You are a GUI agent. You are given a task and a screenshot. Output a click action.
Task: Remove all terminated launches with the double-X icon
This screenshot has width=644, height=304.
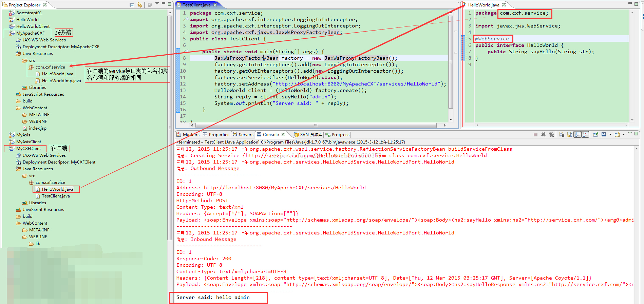pos(551,135)
